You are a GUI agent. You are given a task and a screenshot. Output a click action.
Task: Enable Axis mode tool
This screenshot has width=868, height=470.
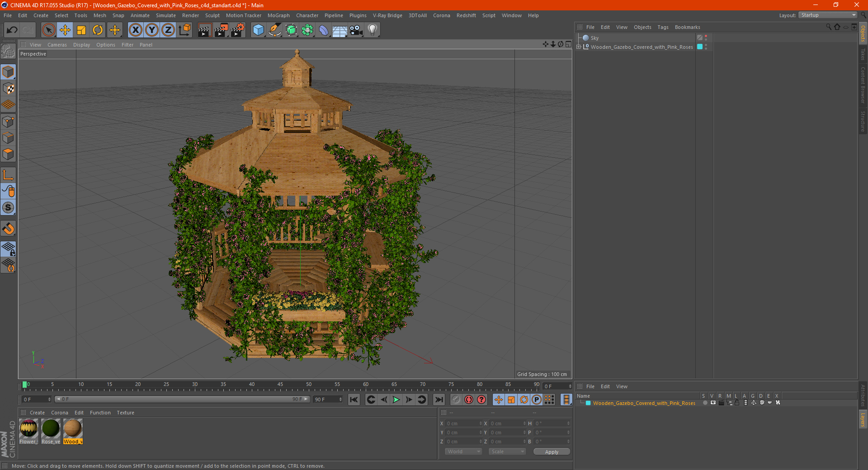coord(9,175)
